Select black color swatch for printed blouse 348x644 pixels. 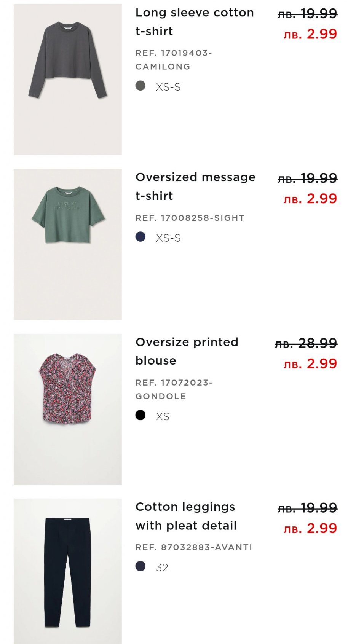140,415
